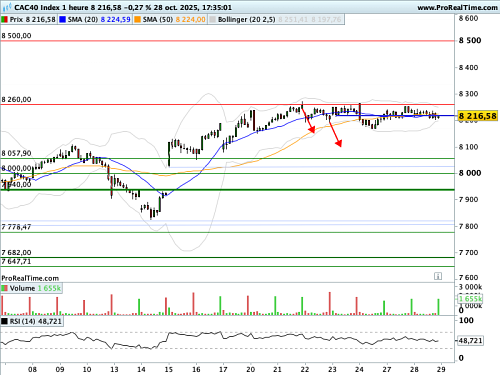Click the orange SMA (50) color swatch
Image resolution: width=500 pixels, height=375 pixels.
137,20
